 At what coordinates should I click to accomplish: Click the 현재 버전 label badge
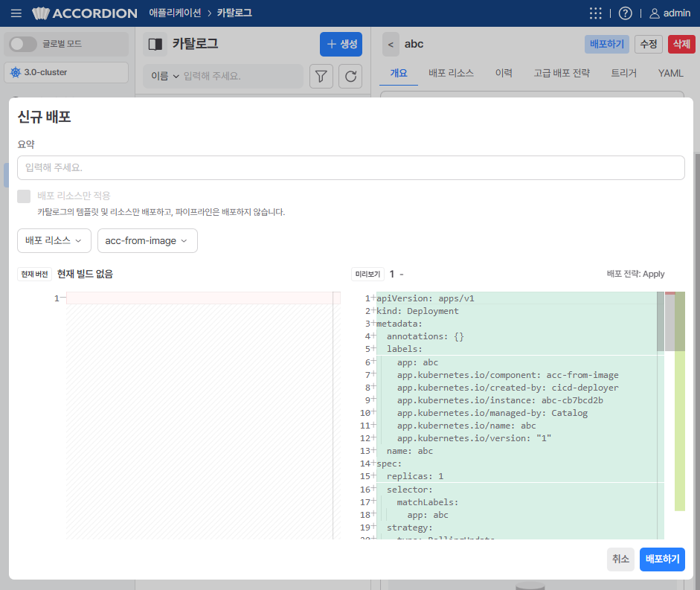(x=34, y=275)
